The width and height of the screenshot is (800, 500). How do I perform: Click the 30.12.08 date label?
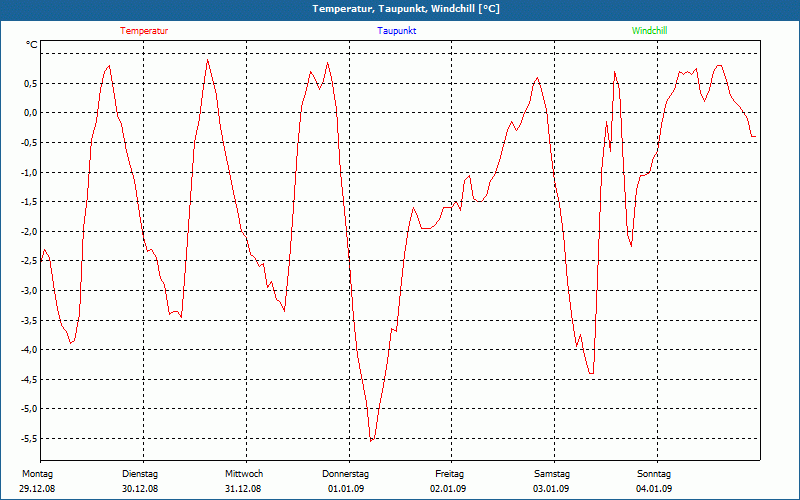[140, 489]
